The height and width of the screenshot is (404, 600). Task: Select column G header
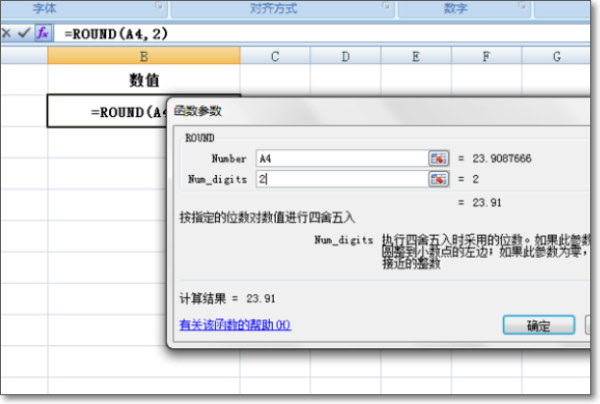click(556, 56)
